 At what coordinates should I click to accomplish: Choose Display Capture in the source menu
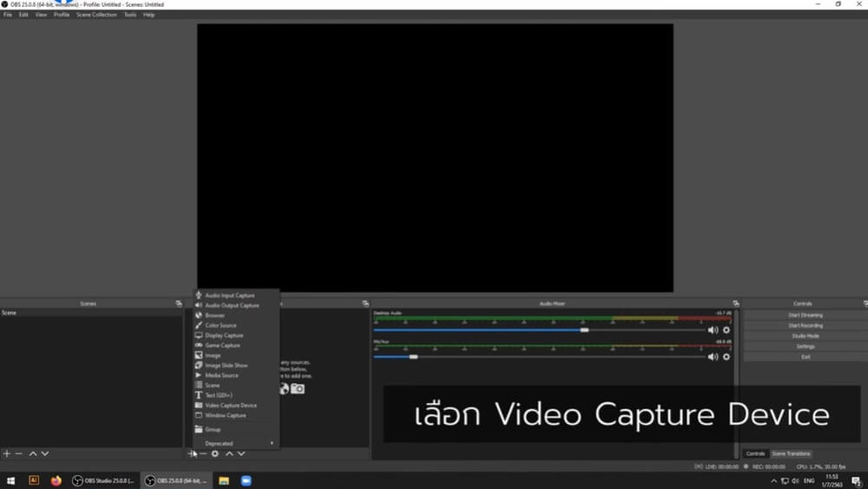point(223,335)
